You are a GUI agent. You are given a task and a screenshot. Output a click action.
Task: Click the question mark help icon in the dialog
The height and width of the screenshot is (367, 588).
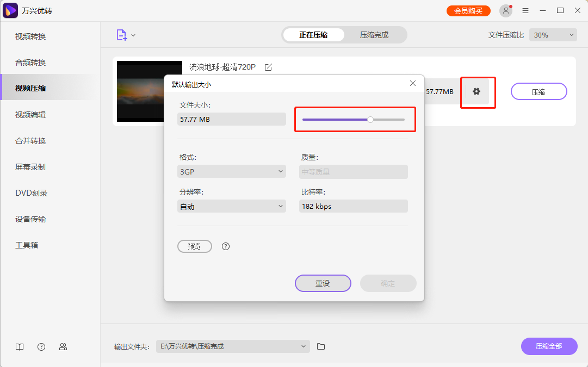pos(225,246)
